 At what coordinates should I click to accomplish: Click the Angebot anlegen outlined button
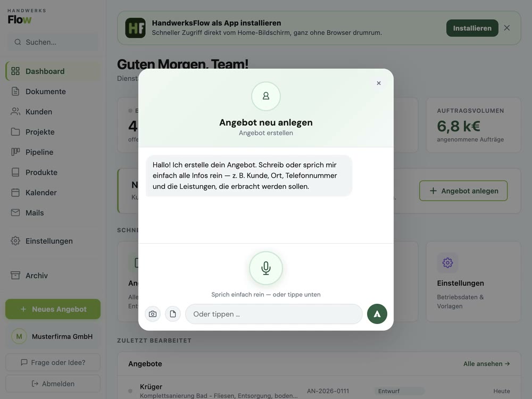(463, 190)
